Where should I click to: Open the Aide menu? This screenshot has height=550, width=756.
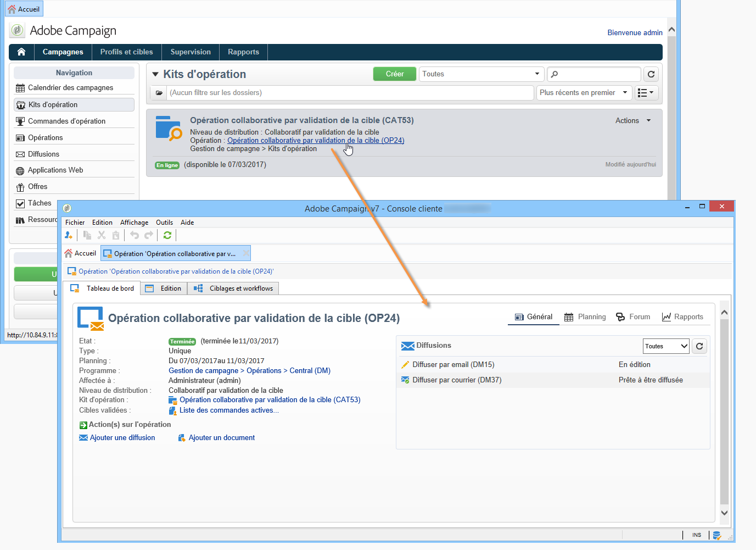click(187, 223)
